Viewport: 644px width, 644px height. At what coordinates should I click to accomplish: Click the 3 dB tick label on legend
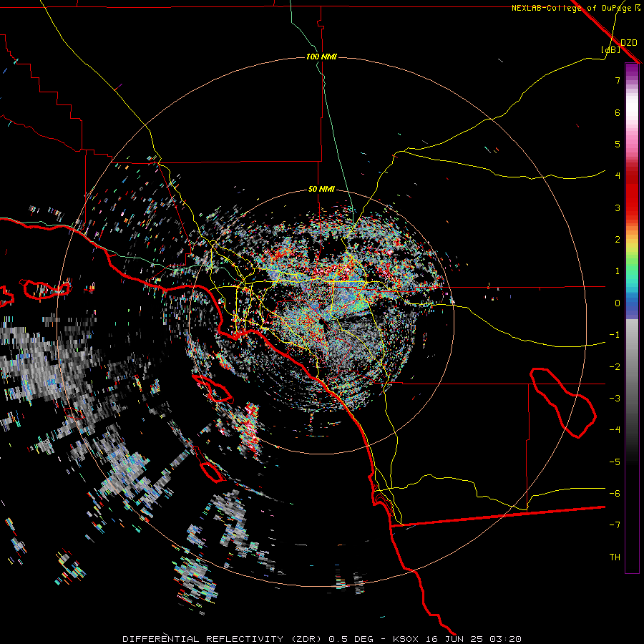tap(618, 208)
